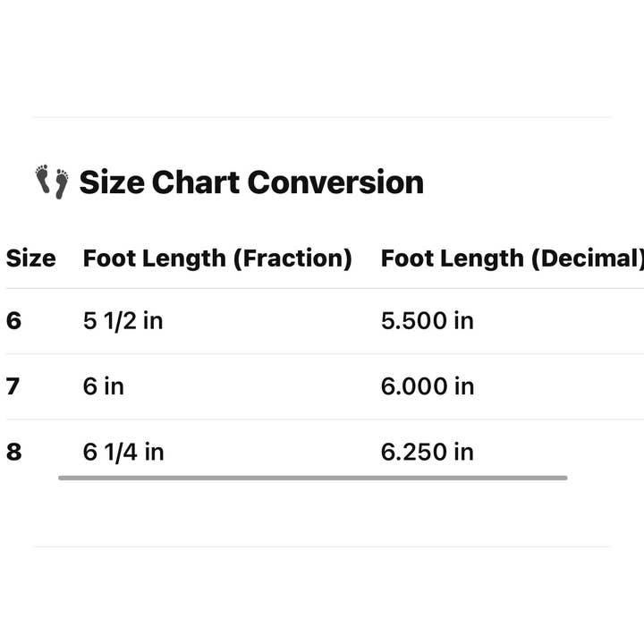
Task: Select the "Size" column header
Action: click(x=30, y=258)
